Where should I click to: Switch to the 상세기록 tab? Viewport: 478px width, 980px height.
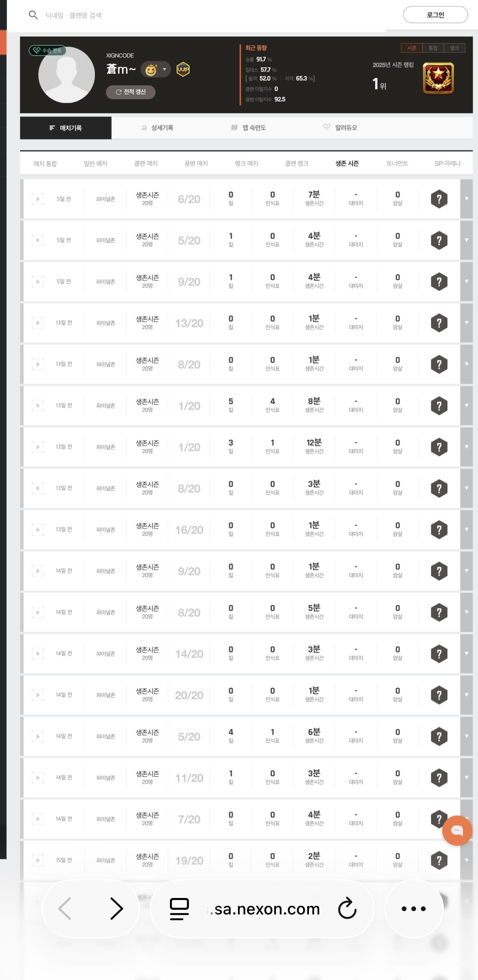157,128
